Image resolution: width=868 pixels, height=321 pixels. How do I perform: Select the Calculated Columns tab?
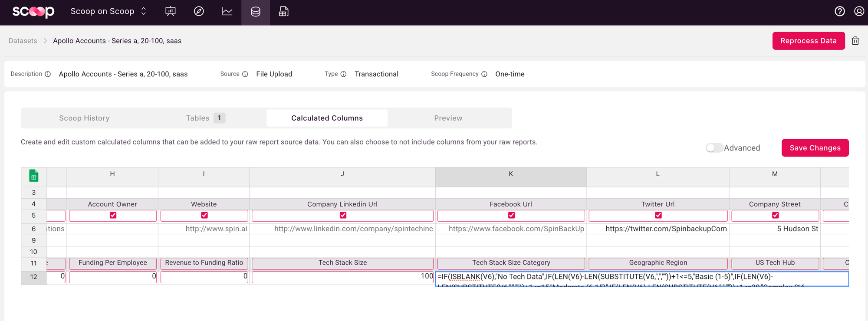pos(327,118)
